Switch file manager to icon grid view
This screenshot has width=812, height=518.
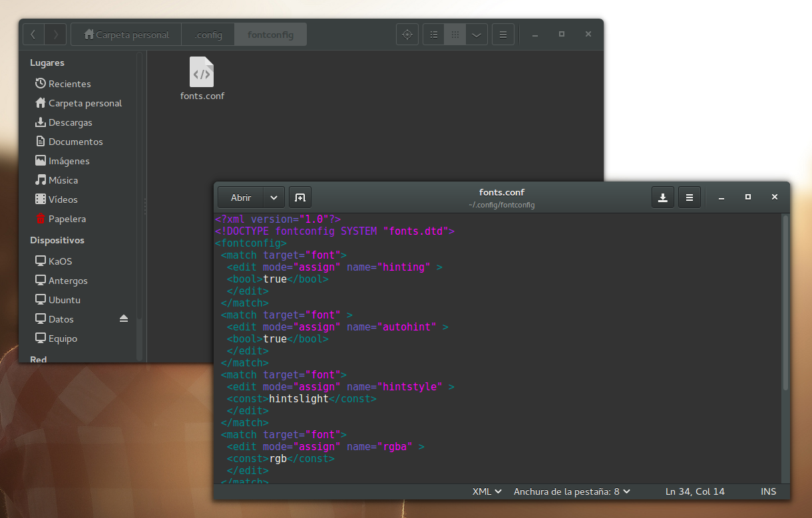(455, 35)
